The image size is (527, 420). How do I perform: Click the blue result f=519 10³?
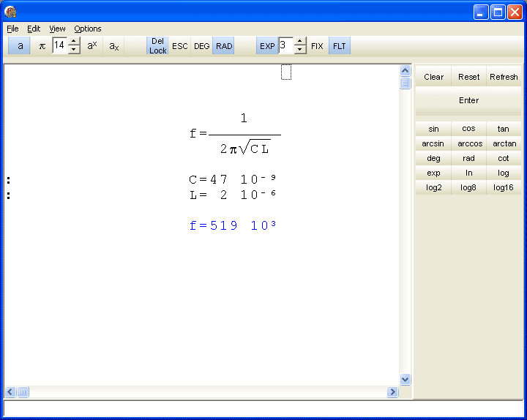click(233, 225)
